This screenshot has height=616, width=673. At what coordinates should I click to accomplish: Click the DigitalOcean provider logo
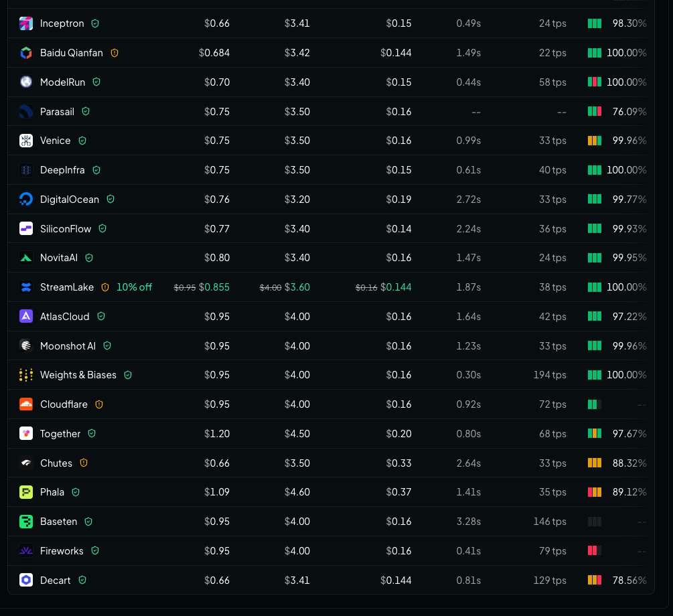[25, 199]
